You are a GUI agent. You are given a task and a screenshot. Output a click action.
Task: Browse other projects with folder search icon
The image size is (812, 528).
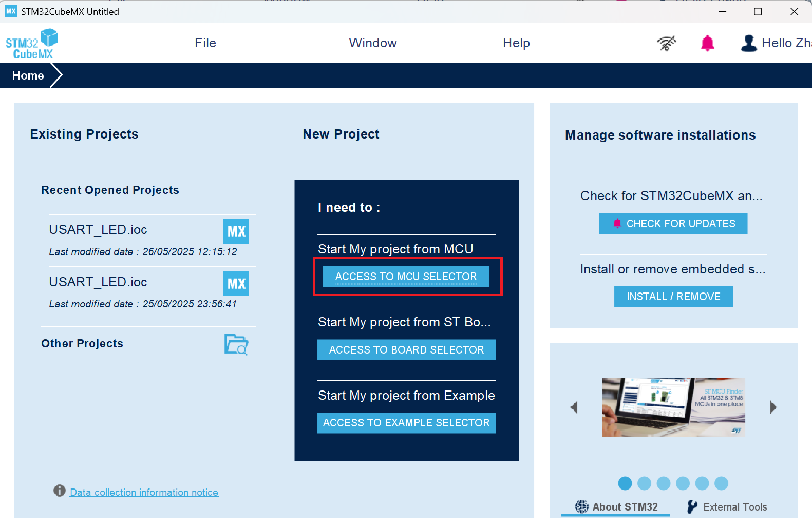click(x=236, y=344)
